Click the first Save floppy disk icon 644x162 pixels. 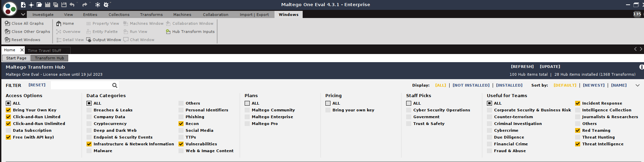pyautogui.click(x=48, y=5)
